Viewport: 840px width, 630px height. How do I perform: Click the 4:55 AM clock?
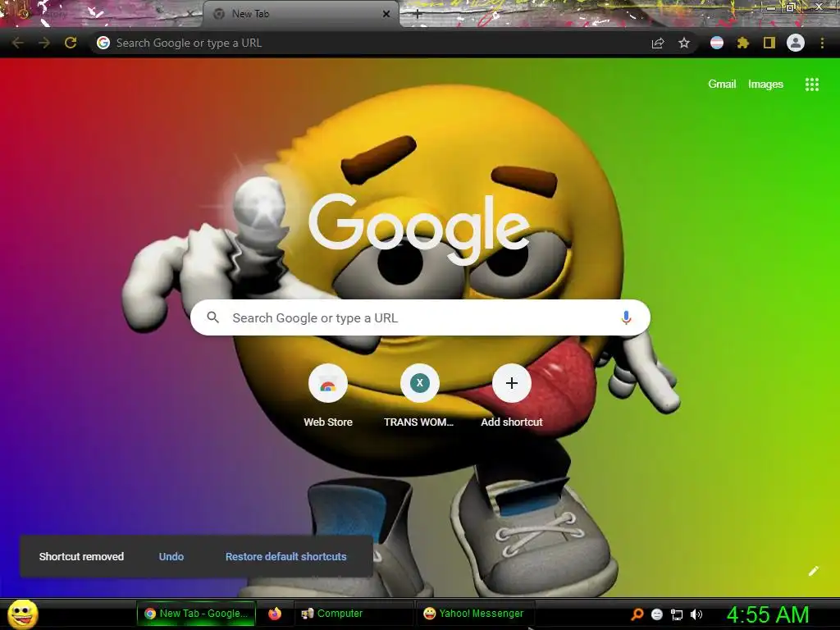click(768, 614)
